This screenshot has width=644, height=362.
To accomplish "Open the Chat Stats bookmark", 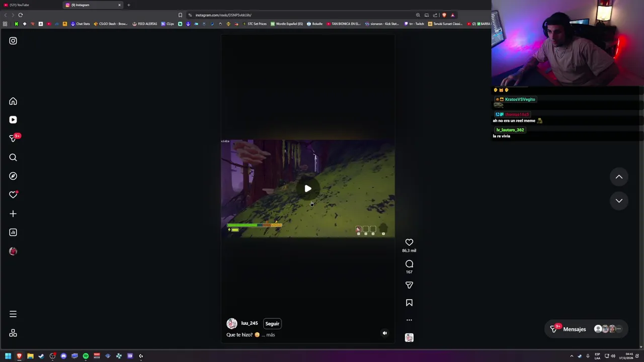I will (x=80, y=24).
